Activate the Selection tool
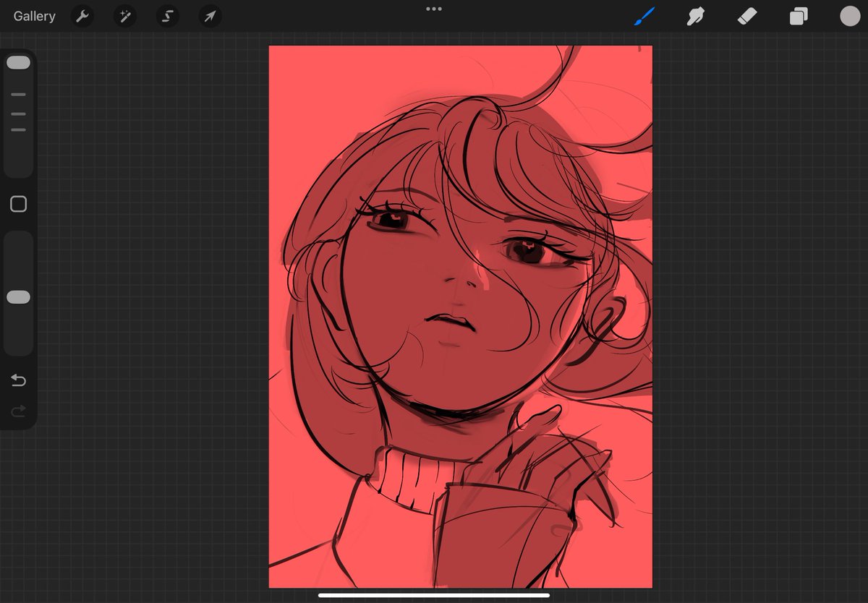This screenshot has height=603, width=868. [x=168, y=16]
